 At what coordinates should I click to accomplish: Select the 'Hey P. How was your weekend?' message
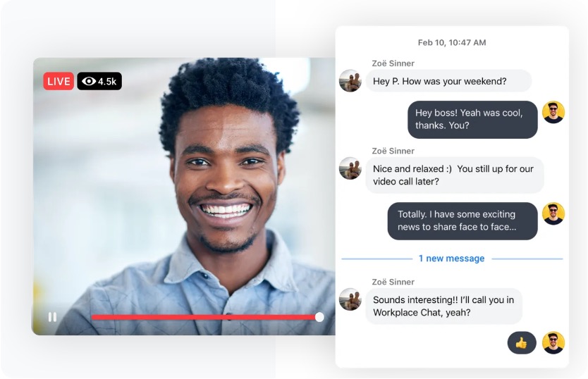pos(439,81)
